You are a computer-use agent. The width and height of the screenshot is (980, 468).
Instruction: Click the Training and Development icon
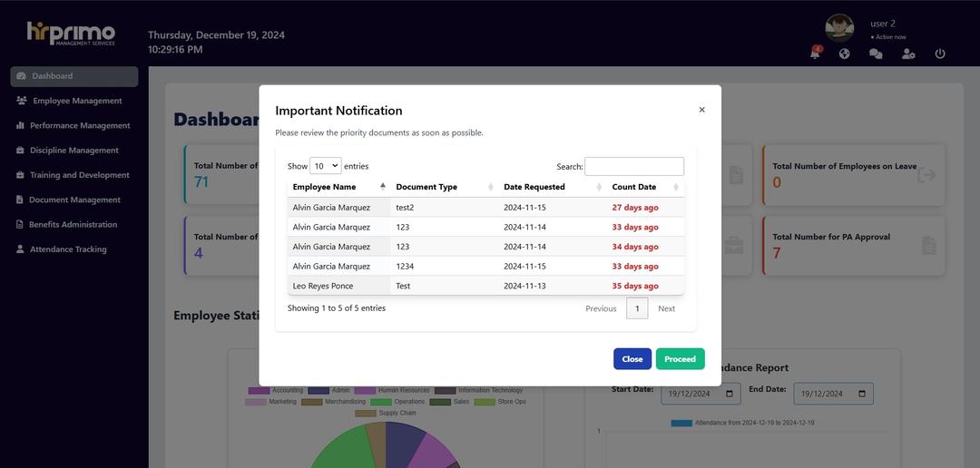20,175
